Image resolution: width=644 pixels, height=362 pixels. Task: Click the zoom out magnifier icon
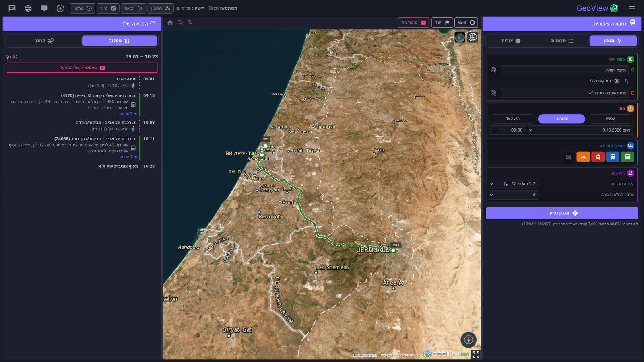[x=180, y=23]
